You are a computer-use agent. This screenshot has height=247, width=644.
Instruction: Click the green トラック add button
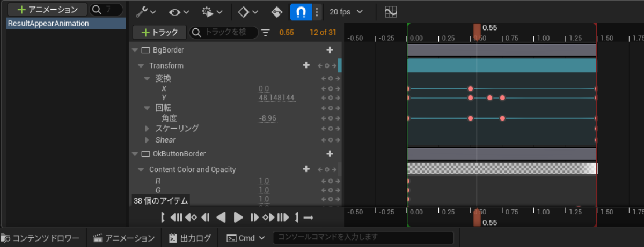[159, 33]
